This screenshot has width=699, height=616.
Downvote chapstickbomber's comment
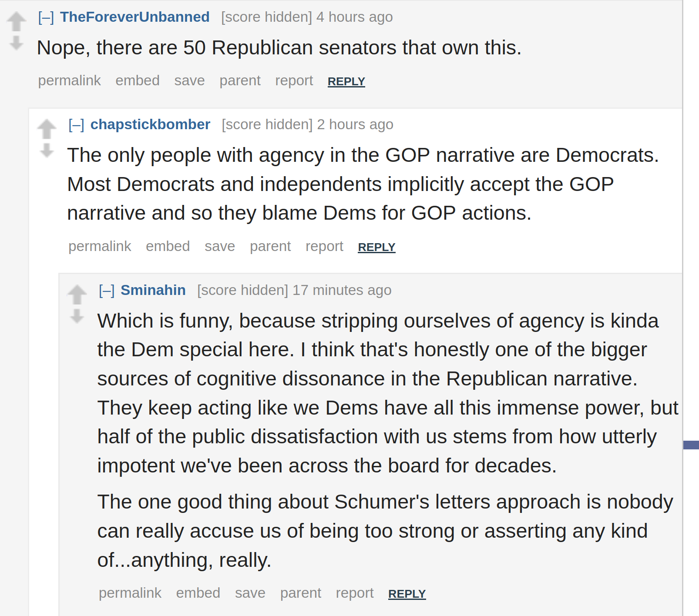tap(47, 151)
